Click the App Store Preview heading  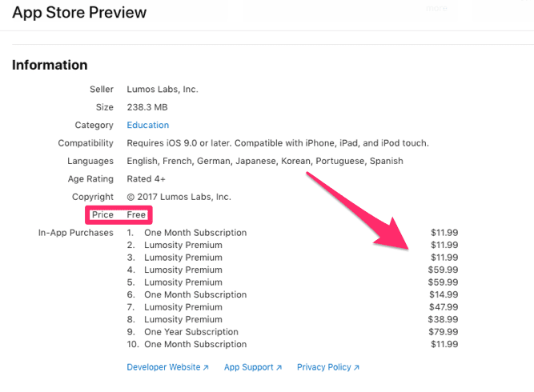[x=79, y=13]
